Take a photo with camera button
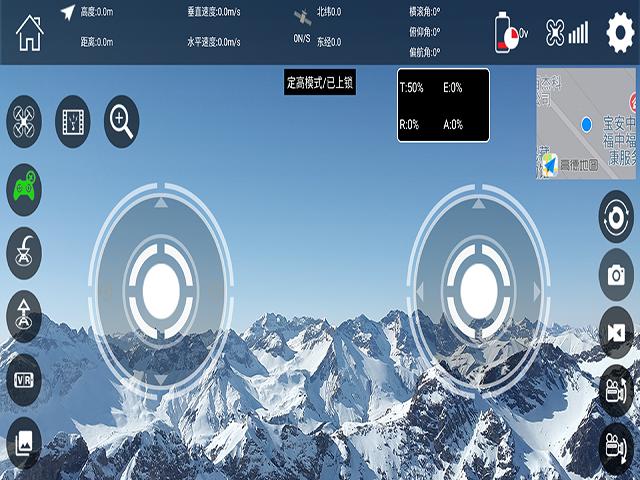 point(616,274)
